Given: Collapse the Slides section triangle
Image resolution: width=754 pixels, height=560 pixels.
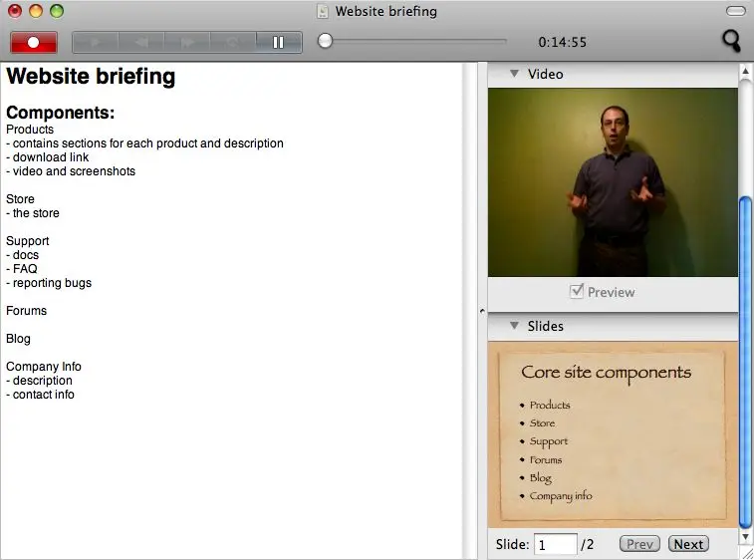Looking at the screenshot, I should click(x=514, y=326).
